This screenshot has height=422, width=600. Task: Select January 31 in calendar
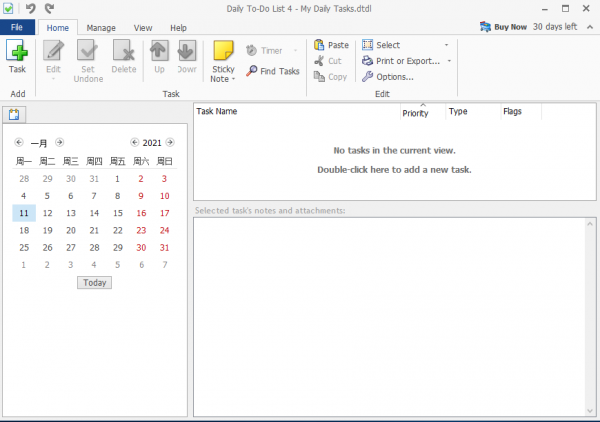pos(165,248)
